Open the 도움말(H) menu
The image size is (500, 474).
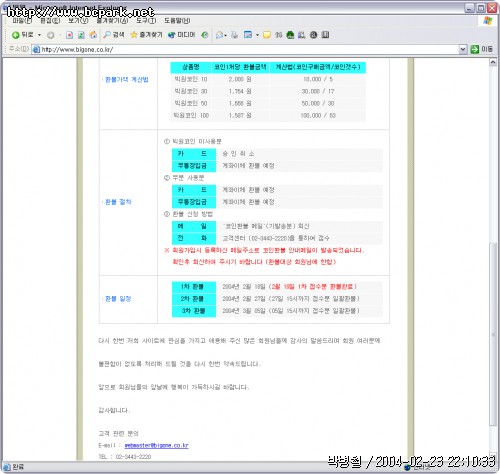[x=177, y=21]
